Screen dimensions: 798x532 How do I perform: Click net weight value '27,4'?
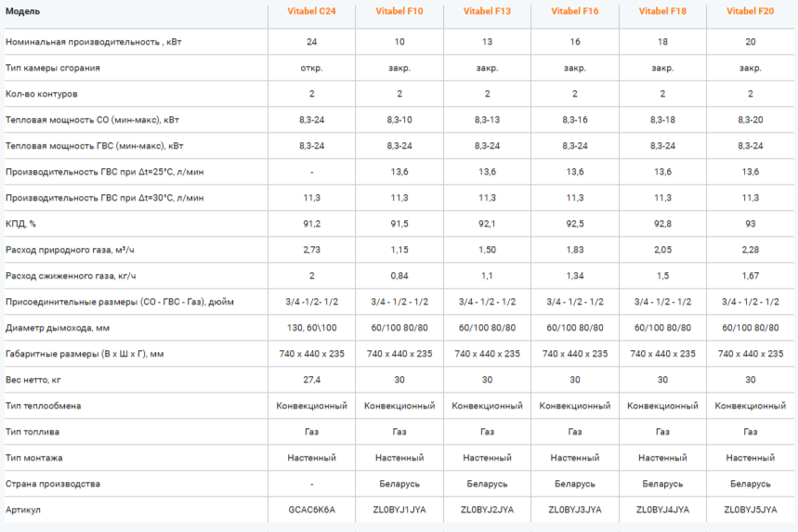[311, 380]
